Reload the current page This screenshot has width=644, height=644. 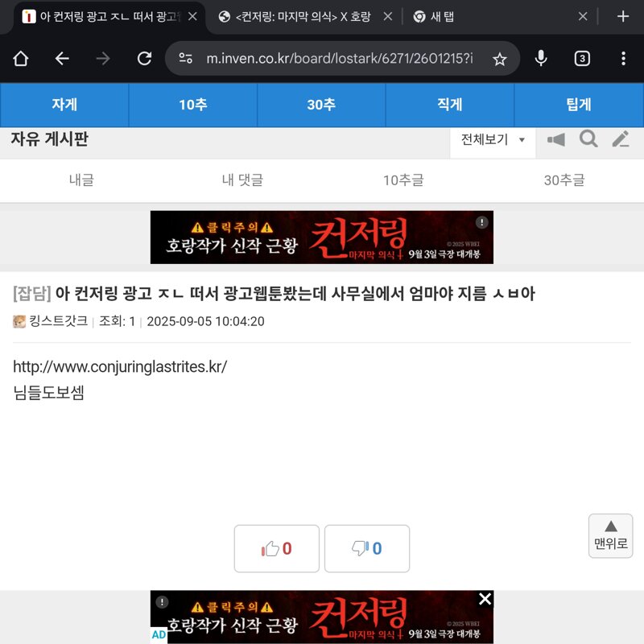point(145,59)
